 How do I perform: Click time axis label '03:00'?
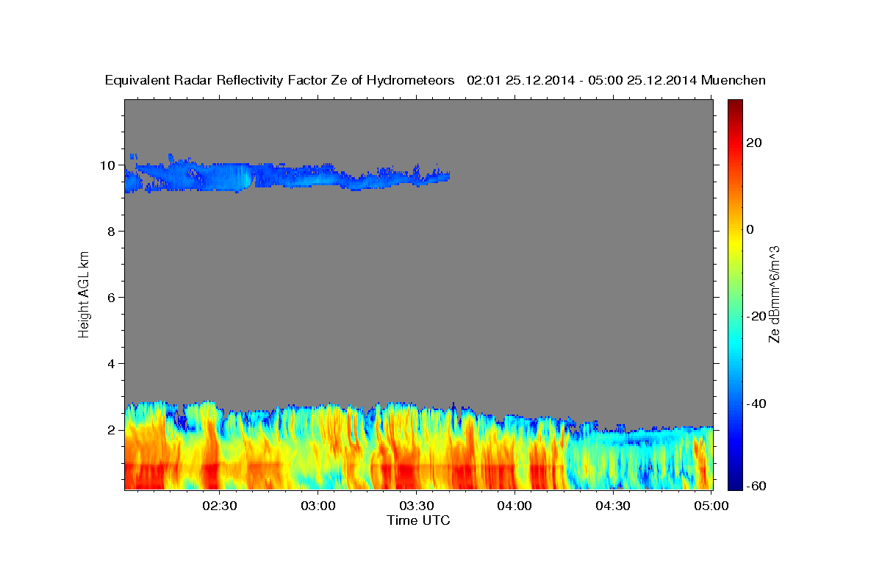click(x=318, y=506)
